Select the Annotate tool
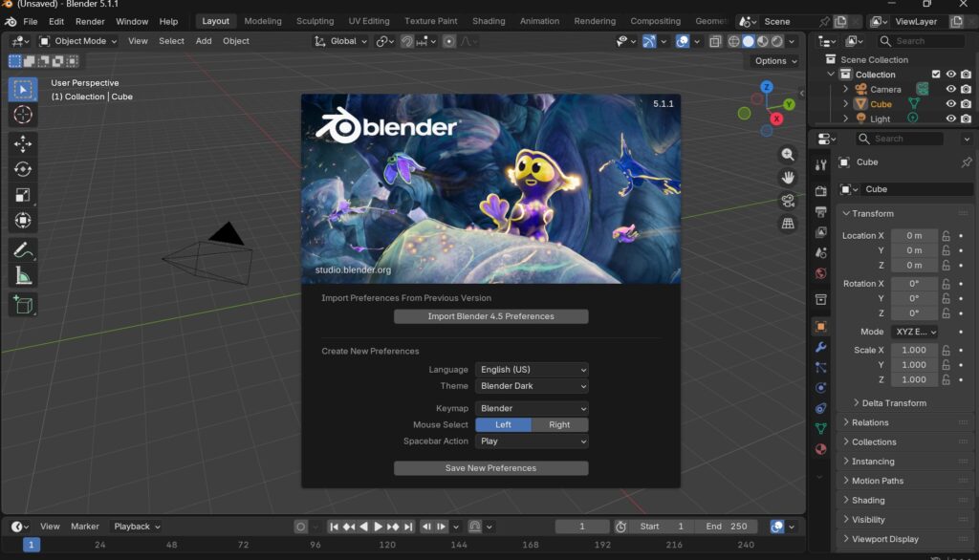 click(x=23, y=250)
